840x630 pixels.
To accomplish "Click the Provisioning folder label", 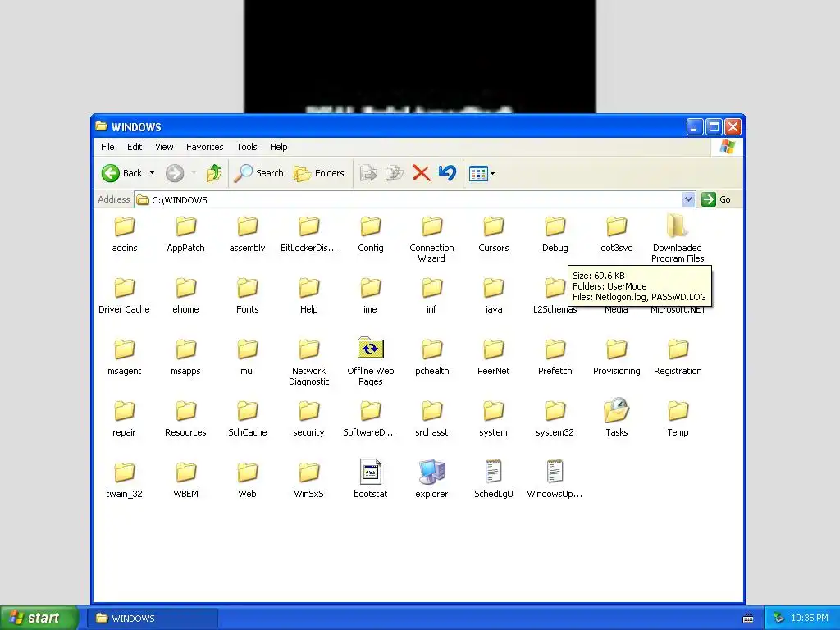I will coord(617,371).
